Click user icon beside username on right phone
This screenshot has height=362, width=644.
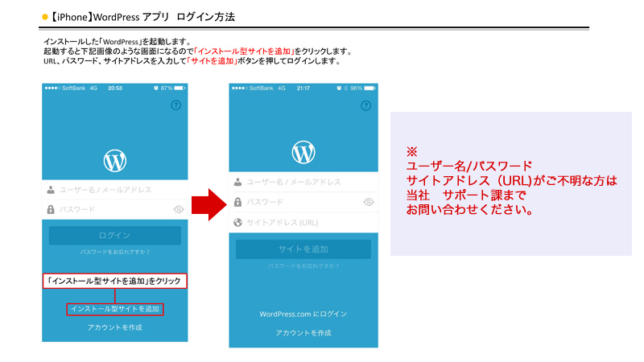point(237,182)
